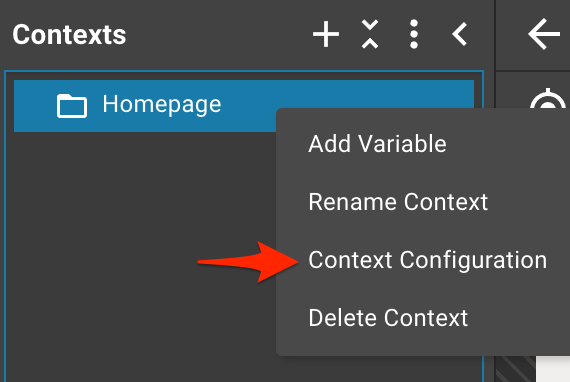Open the Contexts three-dot more options menu

414,34
